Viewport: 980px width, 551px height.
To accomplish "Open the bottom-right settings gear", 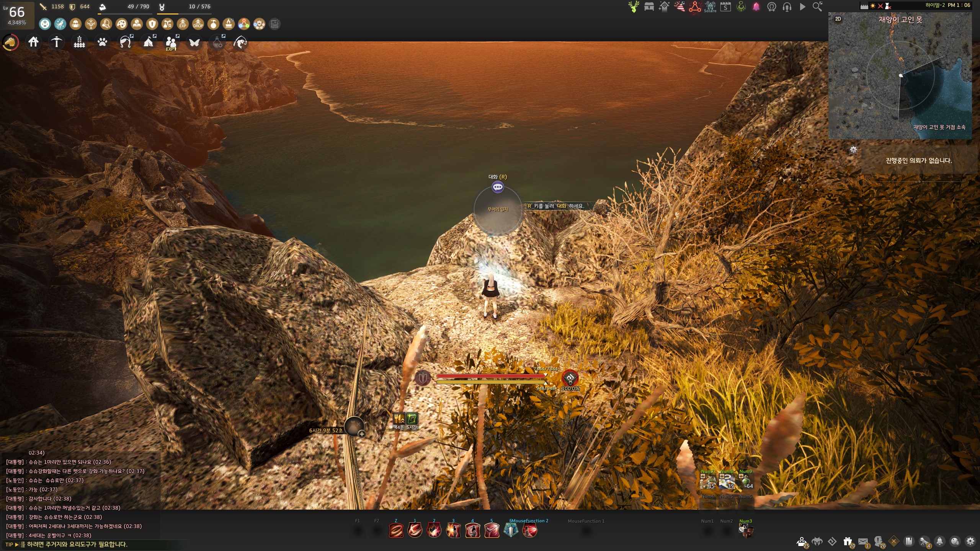I will [x=970, y=541].
